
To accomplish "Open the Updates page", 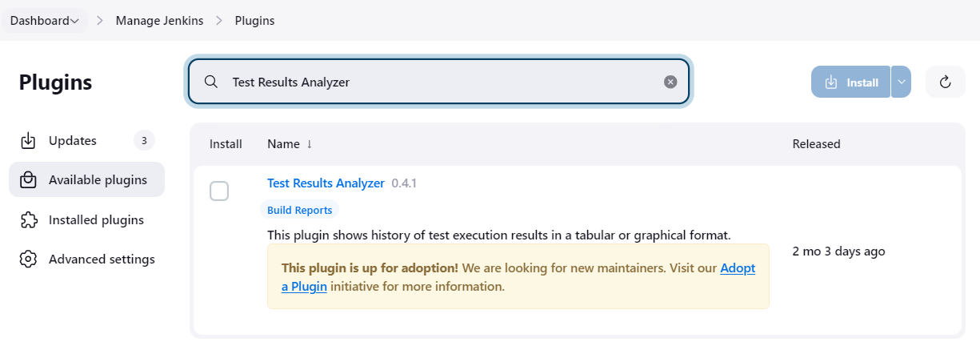I will point(86,141).
